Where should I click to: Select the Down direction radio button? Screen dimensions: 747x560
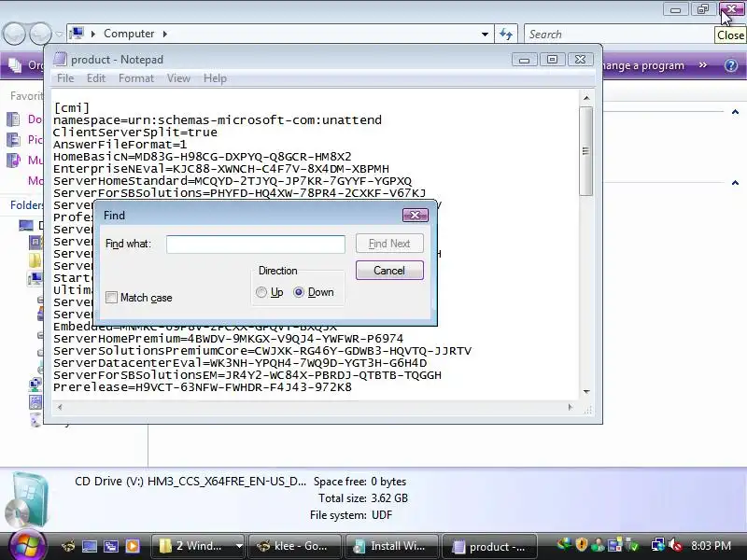[299, 292]
